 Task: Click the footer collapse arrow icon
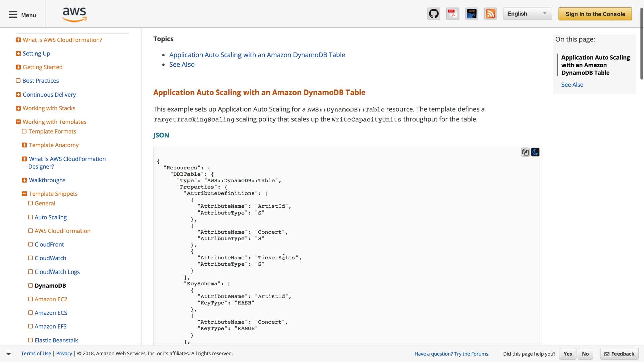9,354
